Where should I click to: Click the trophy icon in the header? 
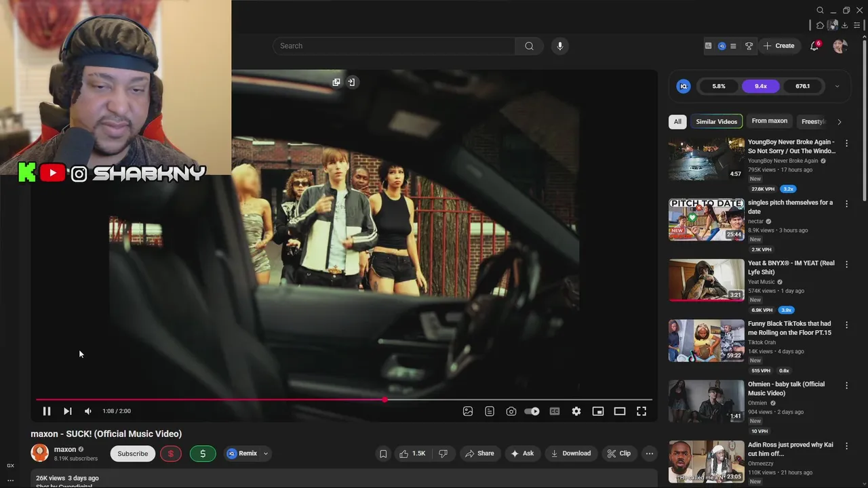pyautogui.click(x=749, y=46)
